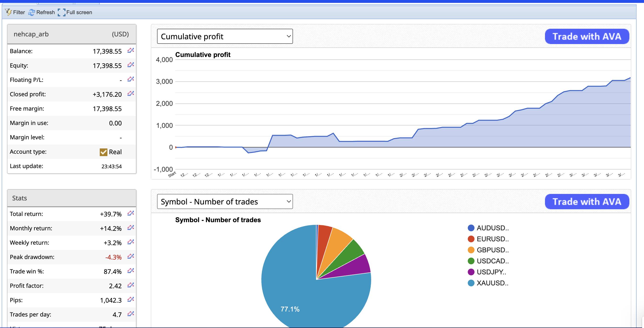Image resolution: width=644 pixels, height=328 pixels.
Task: Open the Filter toolbar option
Action: point(15,12)
